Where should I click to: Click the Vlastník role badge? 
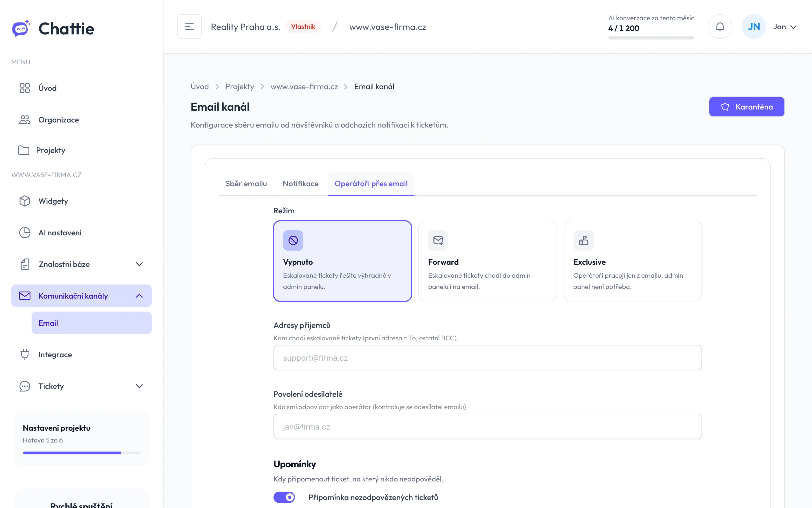[x=303, y=27]
